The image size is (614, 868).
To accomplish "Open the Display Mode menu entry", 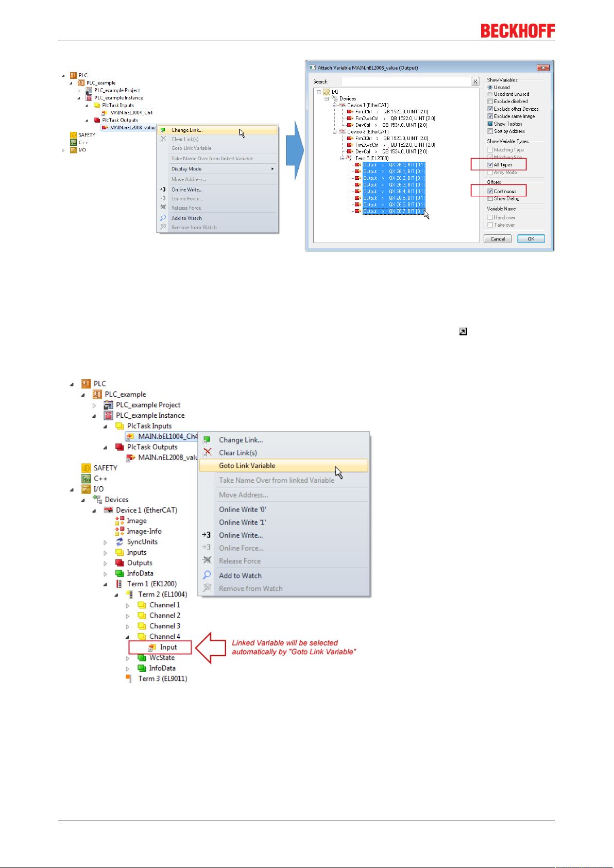I will point(217,169).
